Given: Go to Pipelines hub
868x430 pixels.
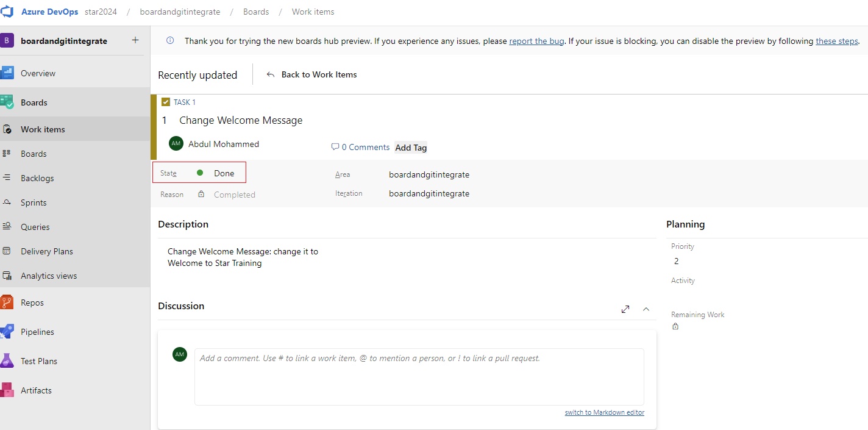Looking at the screenshot, I should (x=37, y=332).
